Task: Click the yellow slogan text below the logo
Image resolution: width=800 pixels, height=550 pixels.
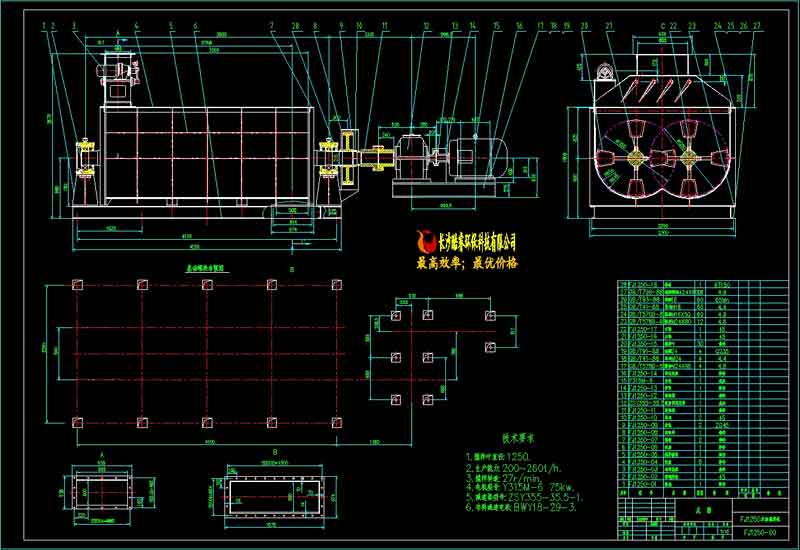Action: click(x=467, y=263)
